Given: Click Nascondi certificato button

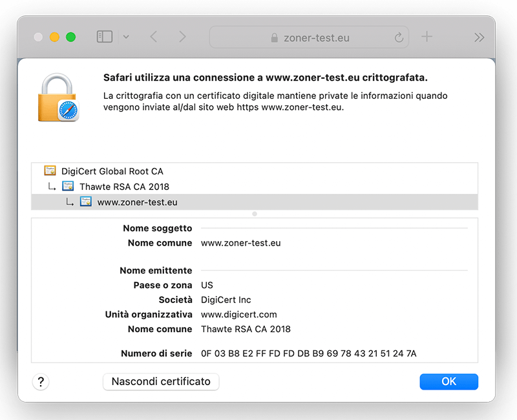Looking at the screenshot, I should click(x=161, y=382).
